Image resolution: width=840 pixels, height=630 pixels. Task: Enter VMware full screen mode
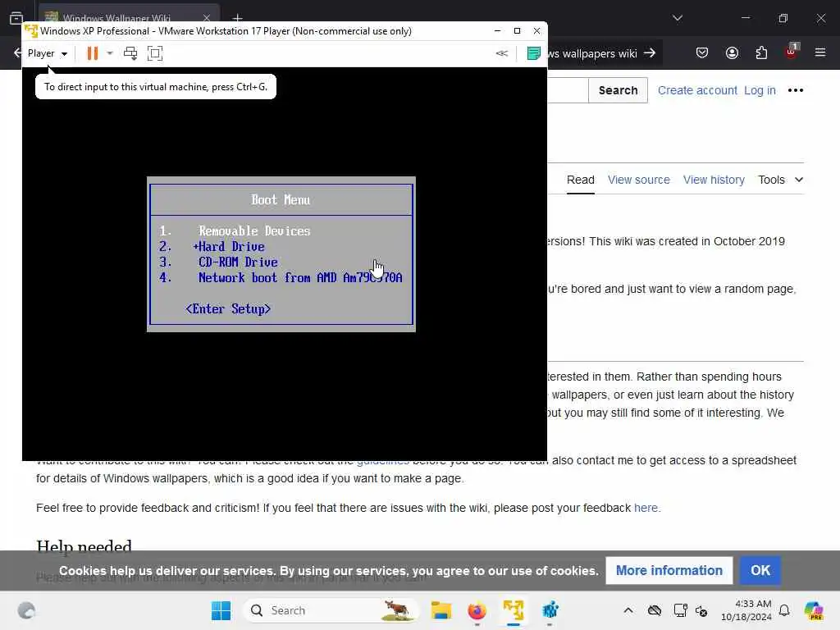(155, 53)
